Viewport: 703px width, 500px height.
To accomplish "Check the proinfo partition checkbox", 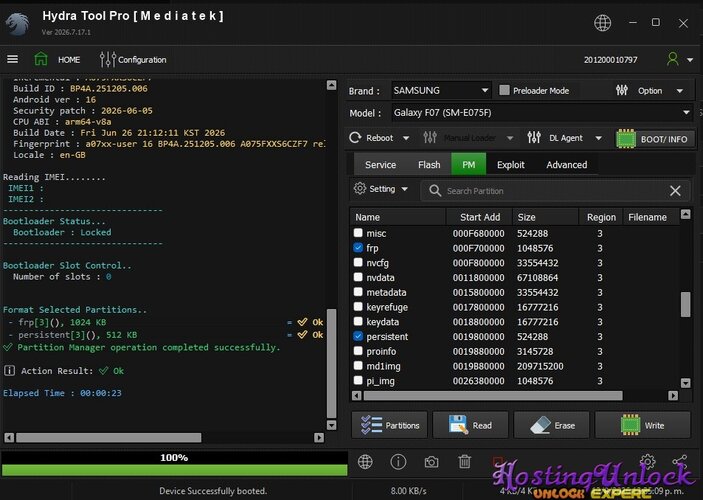I will pyautogui.click(x=358, y=351).
